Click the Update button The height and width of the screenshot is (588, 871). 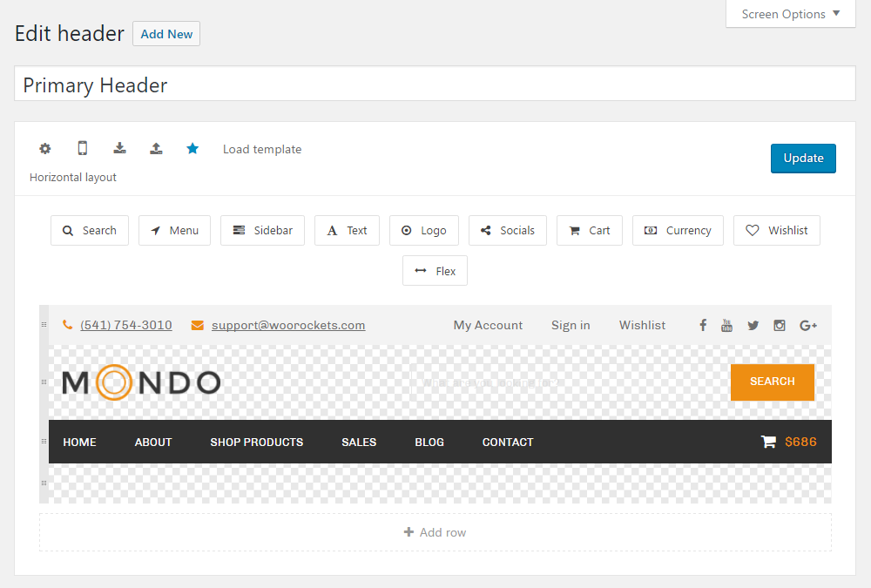[802, 158]
